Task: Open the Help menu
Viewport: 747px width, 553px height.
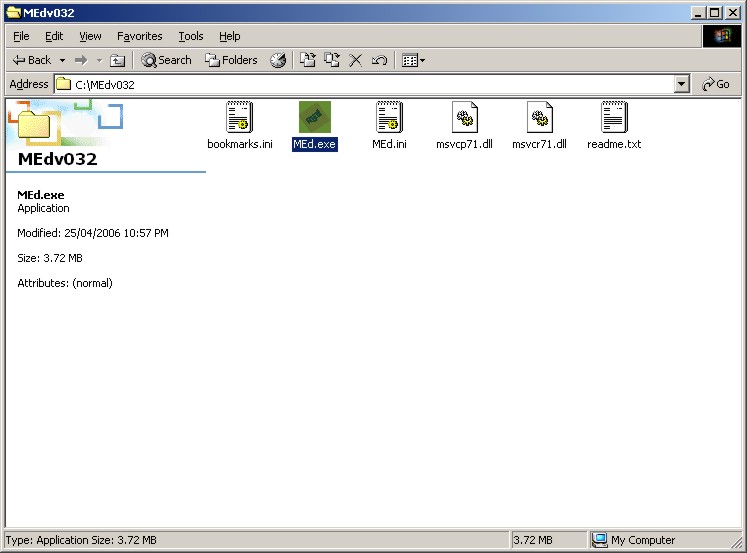Action: pyautogui.click(x=230, y=36)
